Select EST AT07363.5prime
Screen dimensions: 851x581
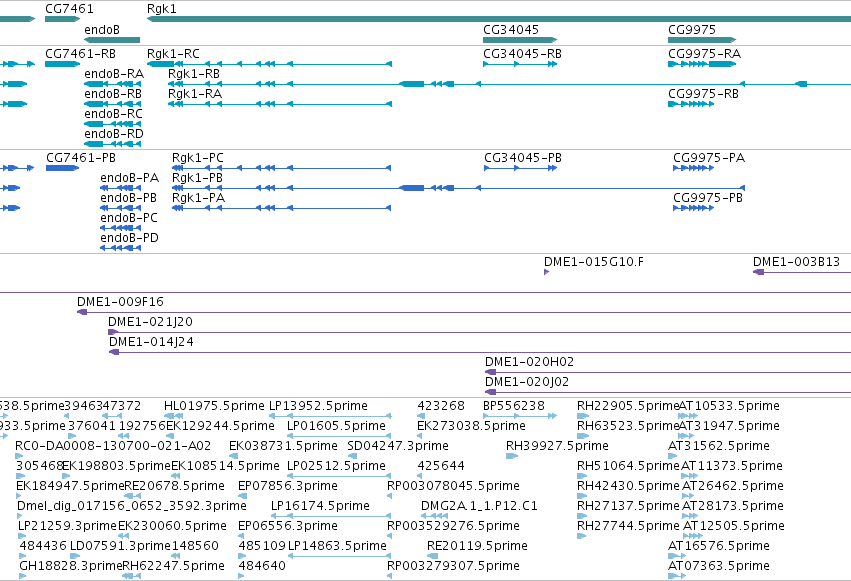(719, 567)
